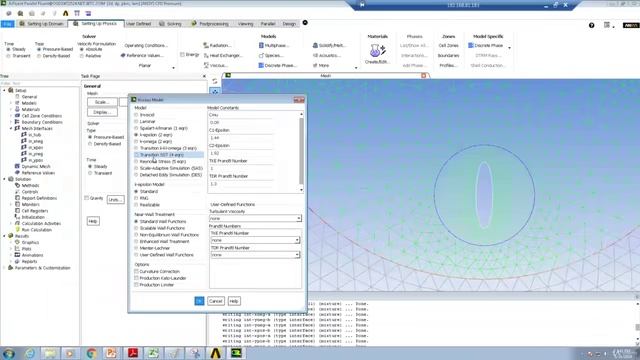Select Dynamic Mesh in the tree
Viewport: 640px width, 360px height.
(36, 167)
